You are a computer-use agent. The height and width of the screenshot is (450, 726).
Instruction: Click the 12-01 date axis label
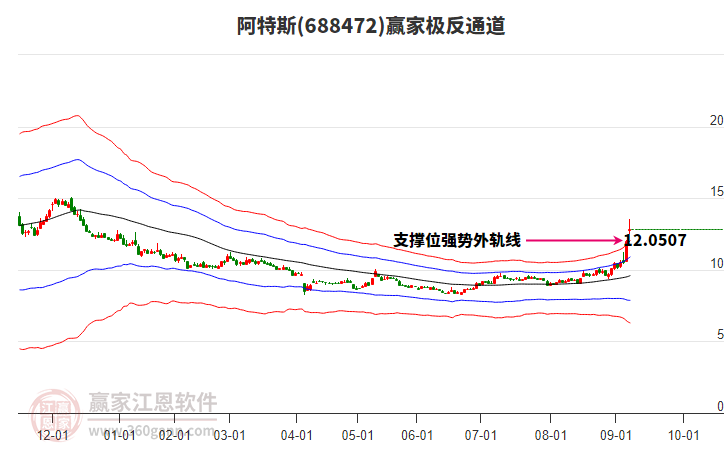coord(53,435)
